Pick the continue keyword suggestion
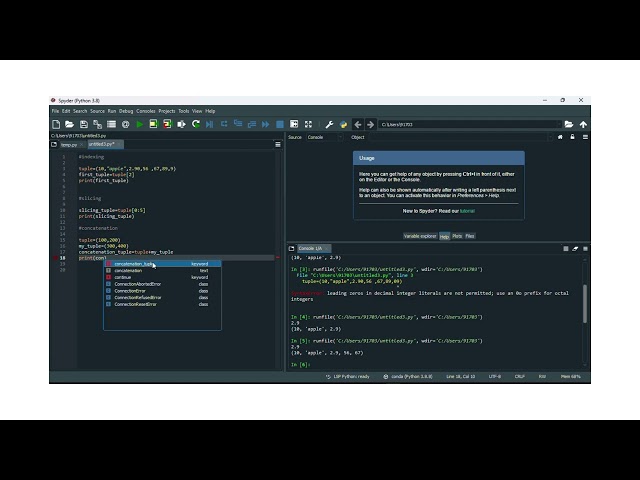The width and height of the screenshot is (640, 480). [162, 278]
